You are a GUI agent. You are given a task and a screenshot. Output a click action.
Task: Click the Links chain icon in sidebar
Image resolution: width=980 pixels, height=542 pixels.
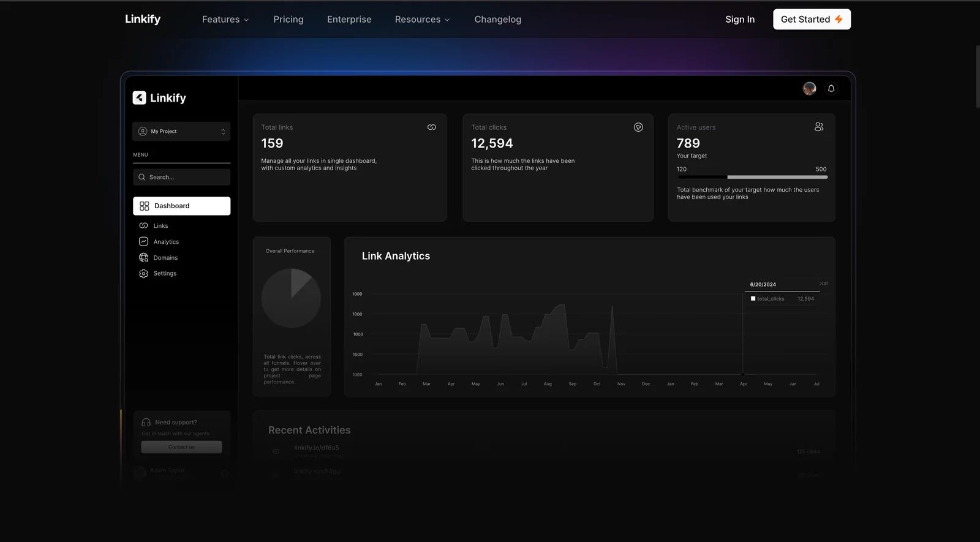144,225
